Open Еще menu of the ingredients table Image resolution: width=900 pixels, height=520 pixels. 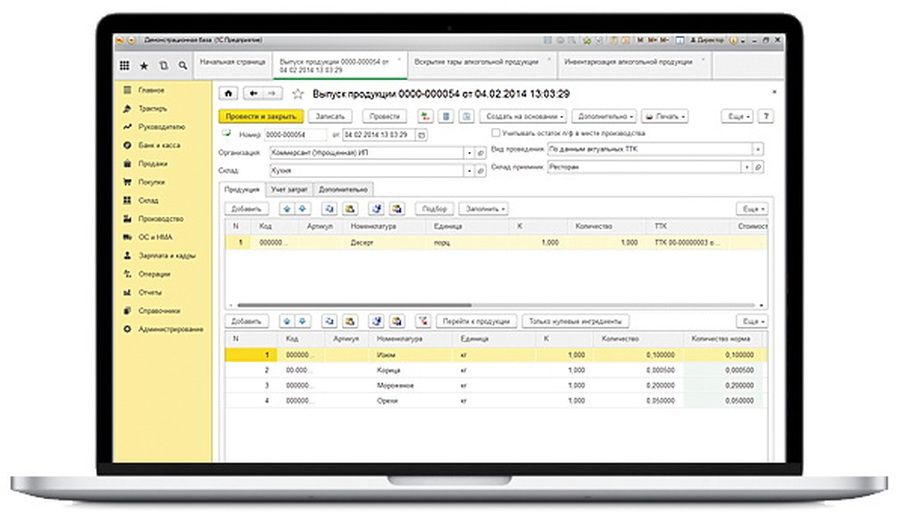coord(752,321)
